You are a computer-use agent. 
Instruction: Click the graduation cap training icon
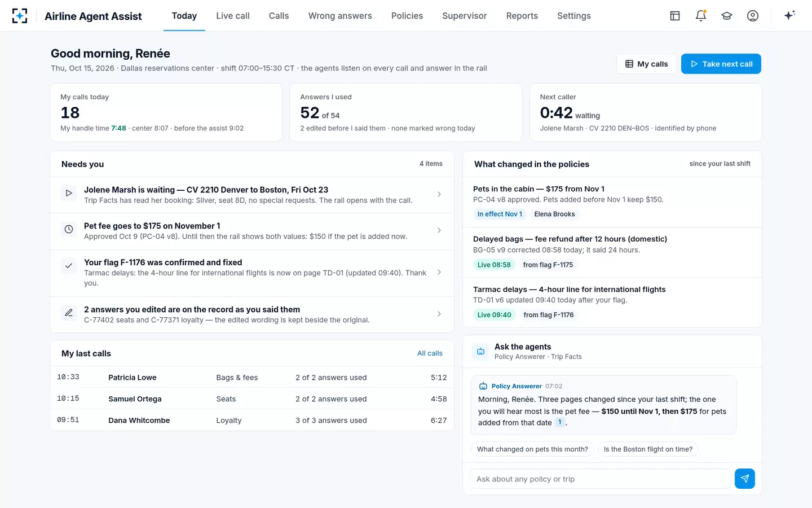click(x=727, y=16)
